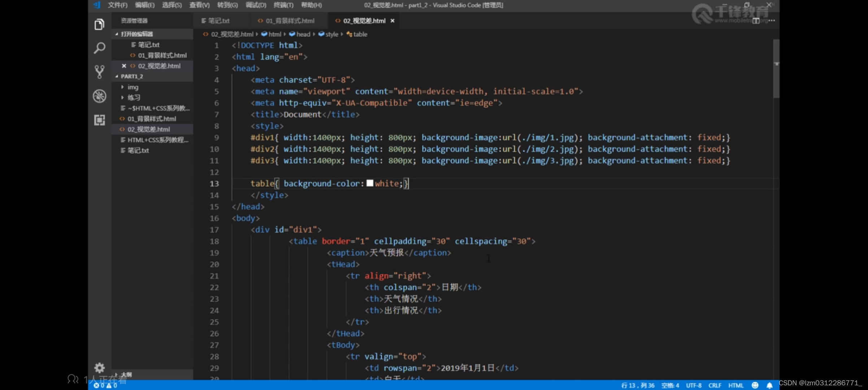Open the Explorer view in activity bar
This screenshot has width=868, height=390.
coord(99,24)
